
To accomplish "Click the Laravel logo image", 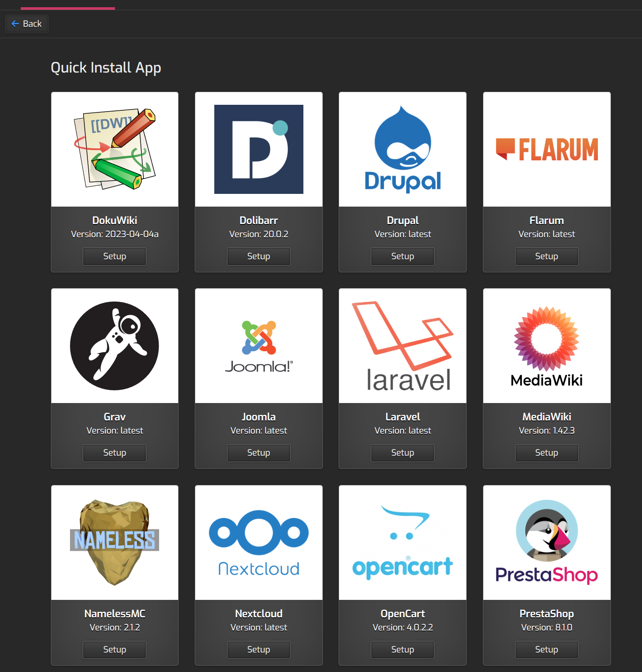I will pos(402,346).
